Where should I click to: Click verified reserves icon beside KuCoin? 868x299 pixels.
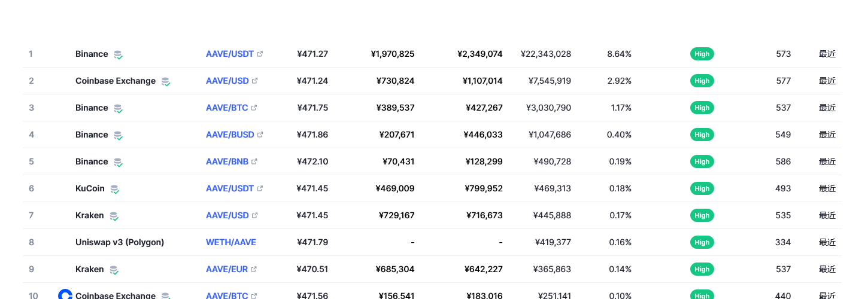click(x=114, y=189)
